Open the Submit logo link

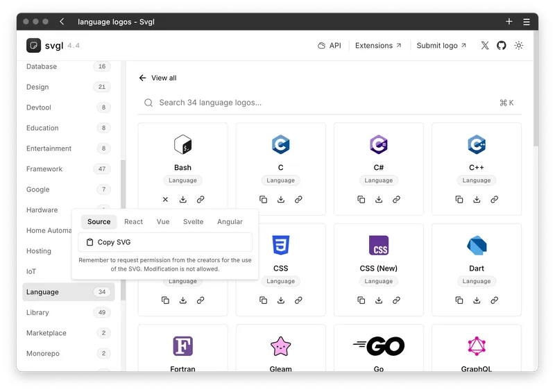pos(441,45)
